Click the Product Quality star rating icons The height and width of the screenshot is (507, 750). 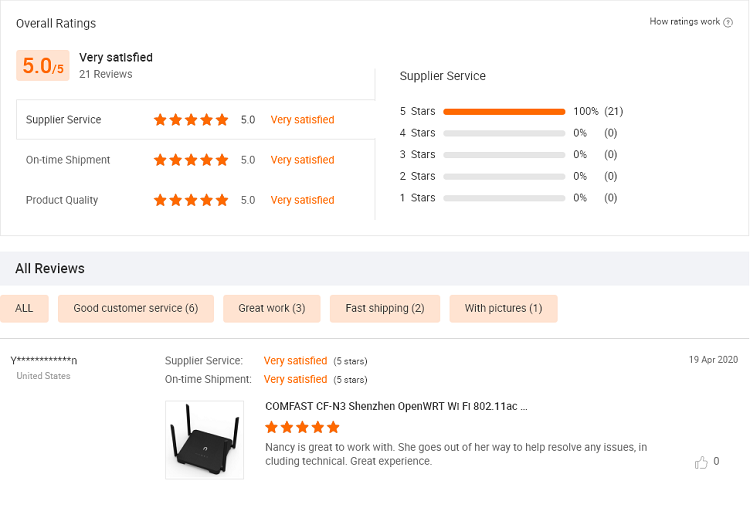click(x=191, y=200)
